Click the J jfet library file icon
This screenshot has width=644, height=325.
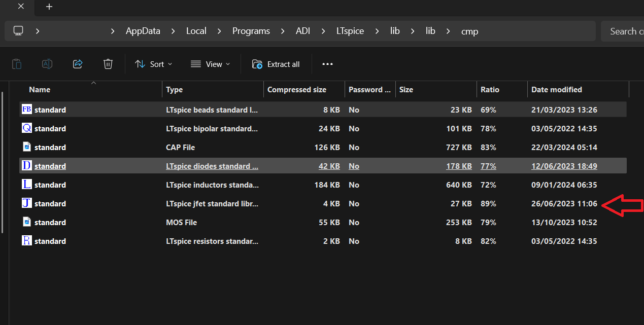[x=27, y=203]
